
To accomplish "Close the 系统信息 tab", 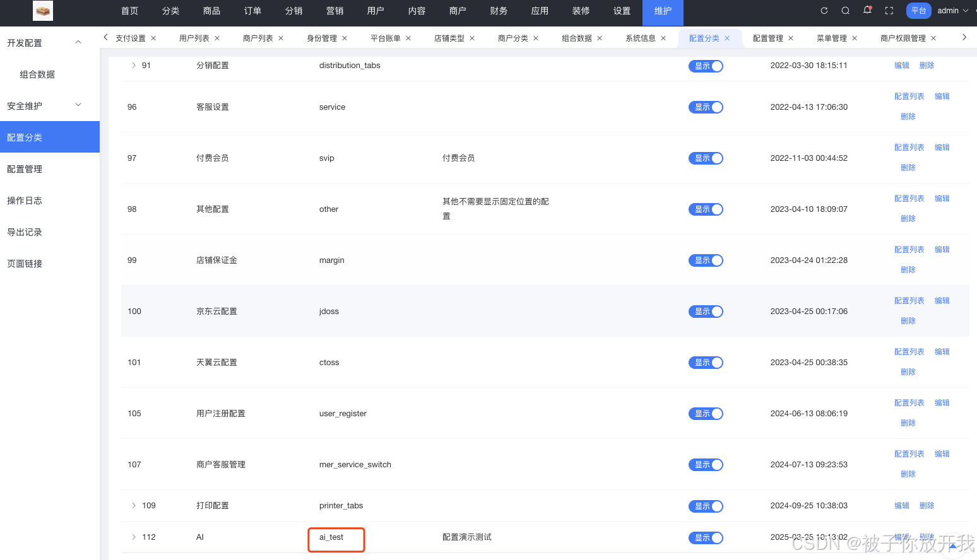I will pos(663,38).
